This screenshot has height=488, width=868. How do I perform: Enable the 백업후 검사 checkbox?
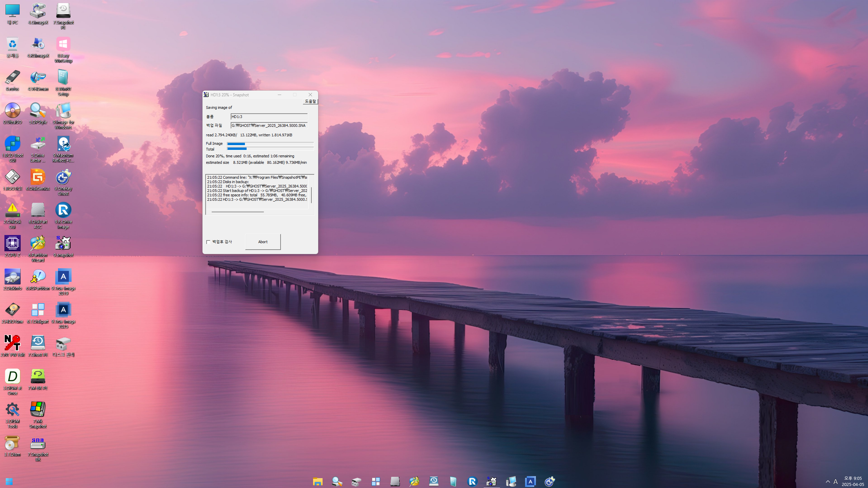click(208, 242)
